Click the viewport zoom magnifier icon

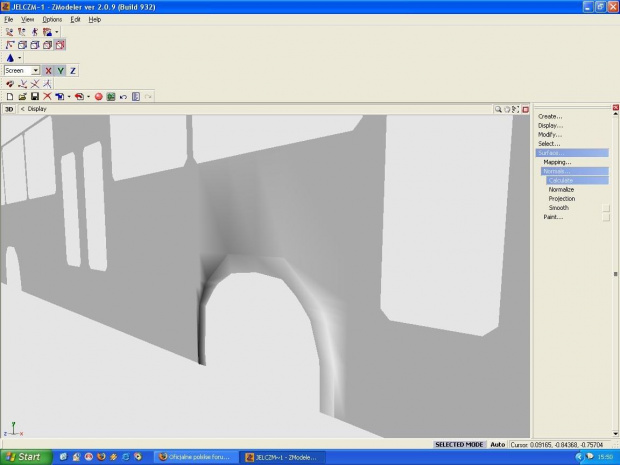pyautogui.click(x=497, y=108)
